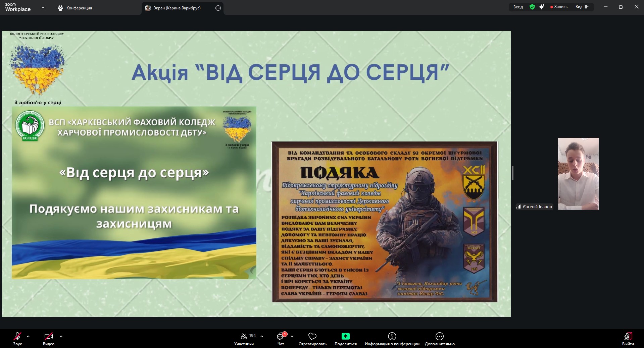The height and width of the screenshot is (348, 644).
Task: Open the Вид view layout menu
Action: [582, 7]
